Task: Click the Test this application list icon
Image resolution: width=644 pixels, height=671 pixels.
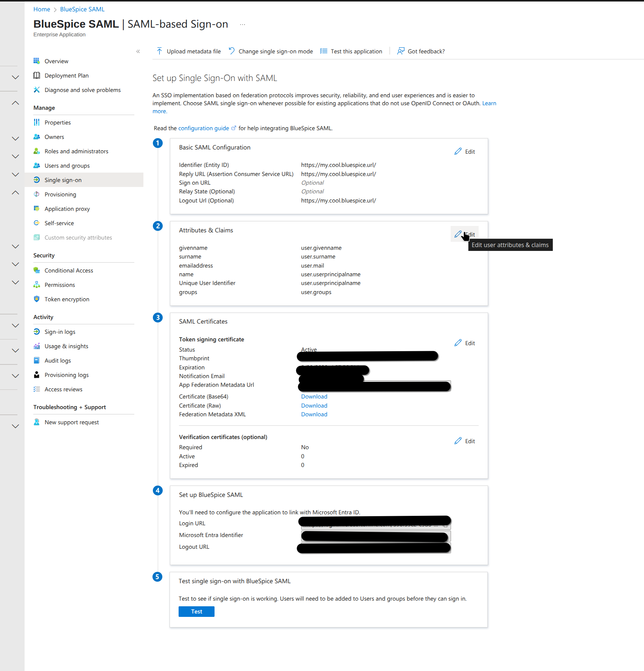Action: click(324, 51)
